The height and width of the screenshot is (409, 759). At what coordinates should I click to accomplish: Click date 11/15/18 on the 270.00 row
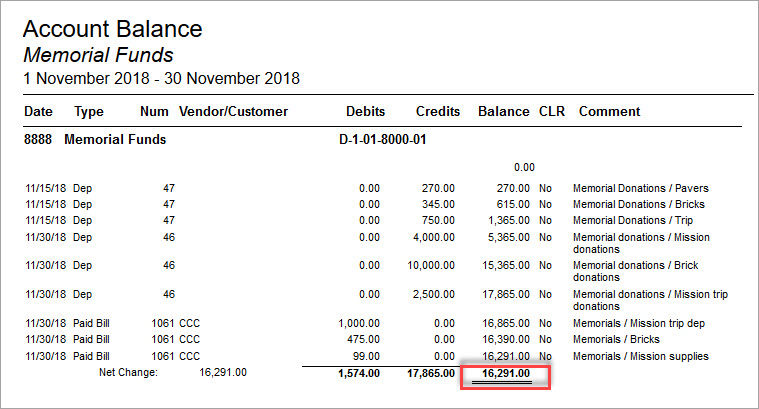pos(46,188)
